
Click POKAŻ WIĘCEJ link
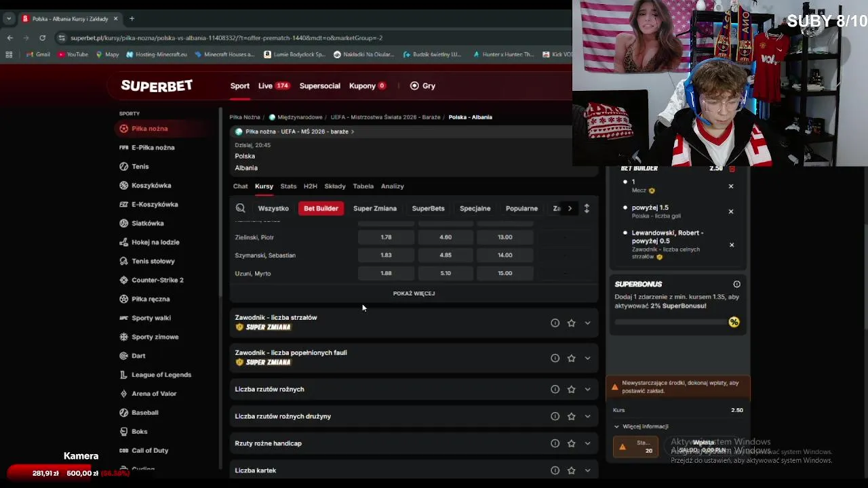point(414,293)
